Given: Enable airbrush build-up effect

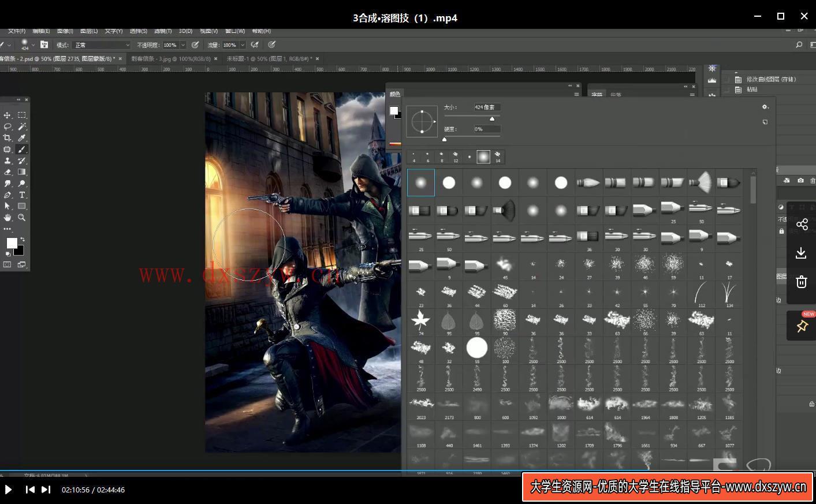Looking at the screenshot, I should 254,44.
